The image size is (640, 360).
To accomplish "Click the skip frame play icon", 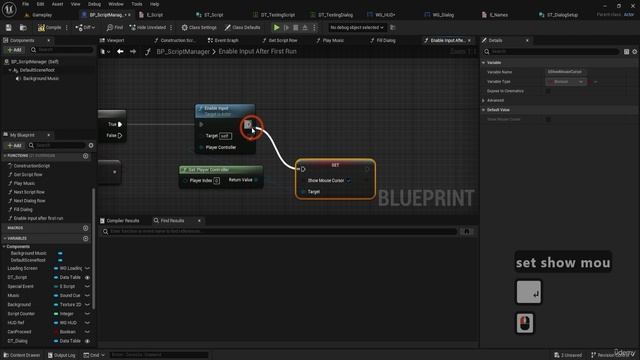I will click(286, 27).
